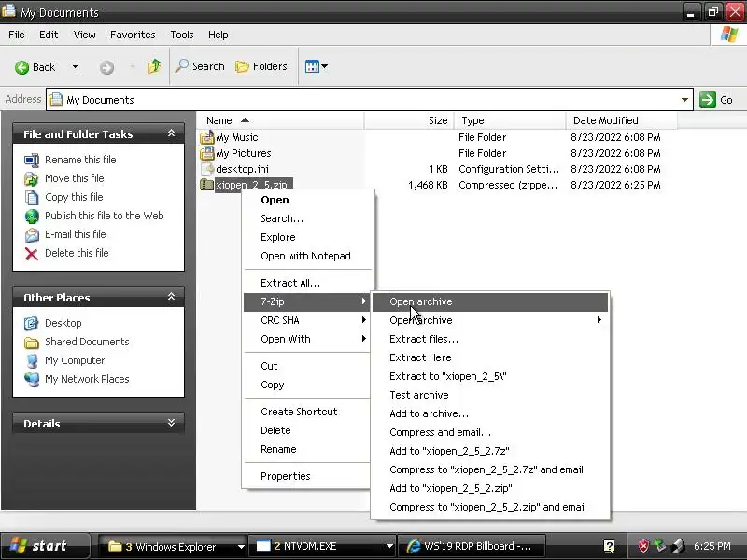
Task: Click the Desktop icon in Other Places
Action: click(32, 323)
